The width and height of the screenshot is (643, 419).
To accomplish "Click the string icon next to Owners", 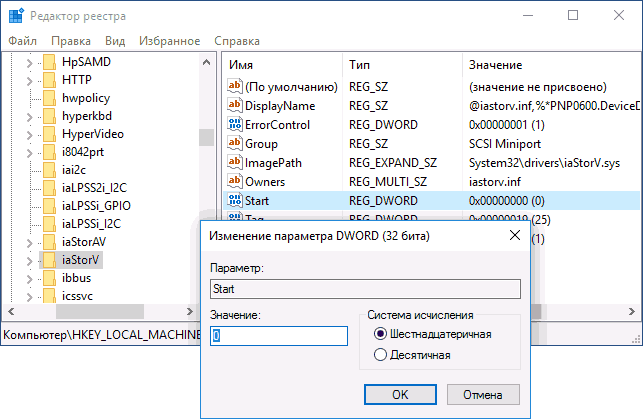I will 235,182.
